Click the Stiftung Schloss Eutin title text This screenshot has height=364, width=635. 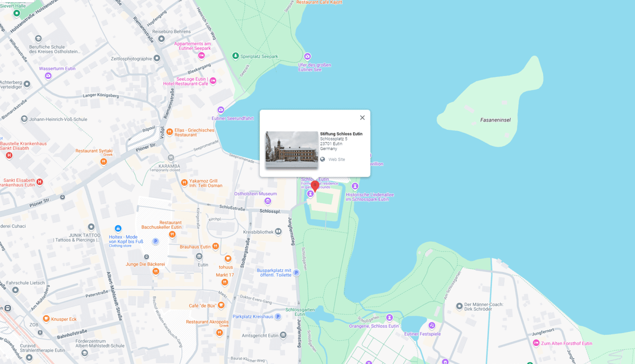coord(341,134)
